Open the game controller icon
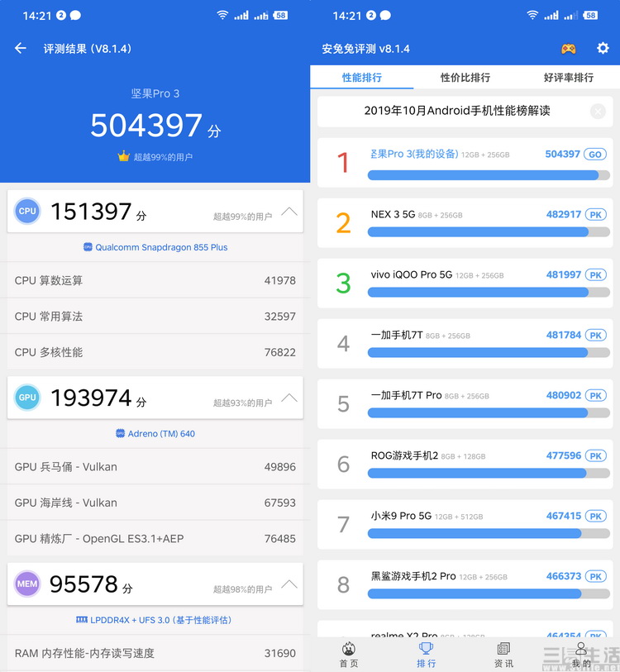This screenshot has height=672, width=620. pos(569,49)
